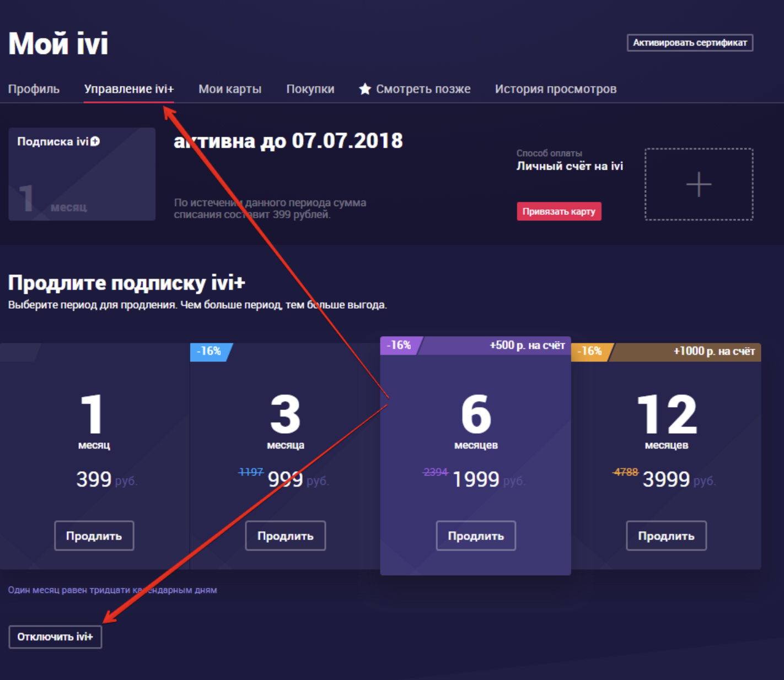Image resolution: width=784 pixels, height=680 pixels.
Task: Click the Активировать сертификат button
Action: click(690, 42)
